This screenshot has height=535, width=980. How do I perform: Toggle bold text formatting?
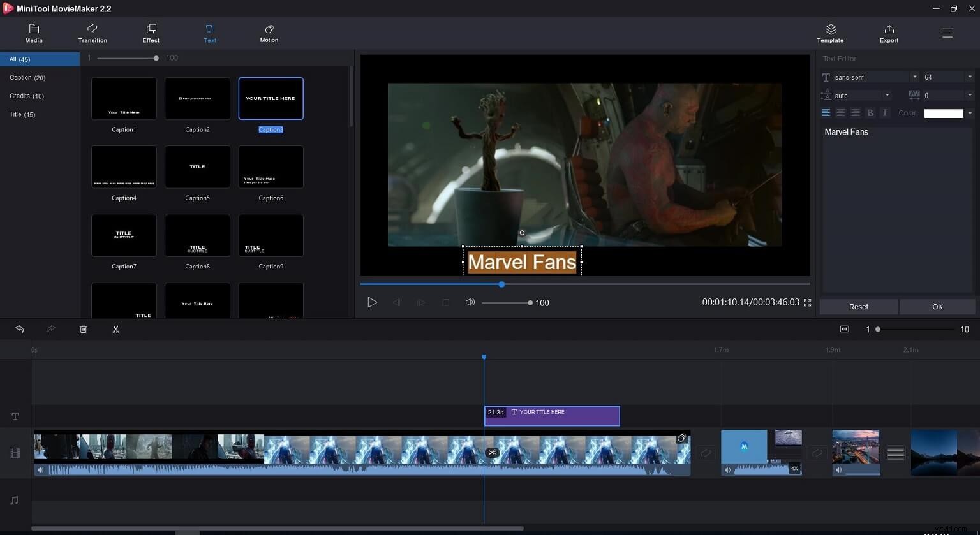[870, 112]
